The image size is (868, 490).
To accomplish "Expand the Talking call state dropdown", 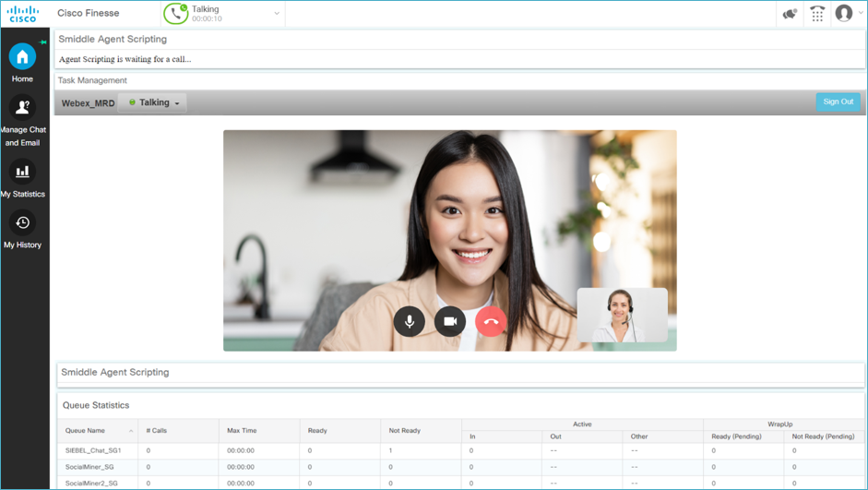I will tap(277, 13).
